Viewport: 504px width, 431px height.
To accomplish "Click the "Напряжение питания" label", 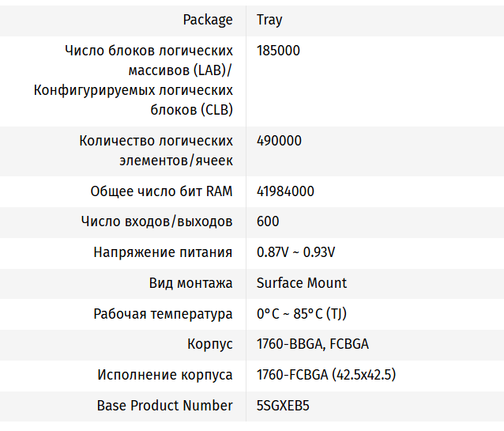I will [x=163, y=252].
